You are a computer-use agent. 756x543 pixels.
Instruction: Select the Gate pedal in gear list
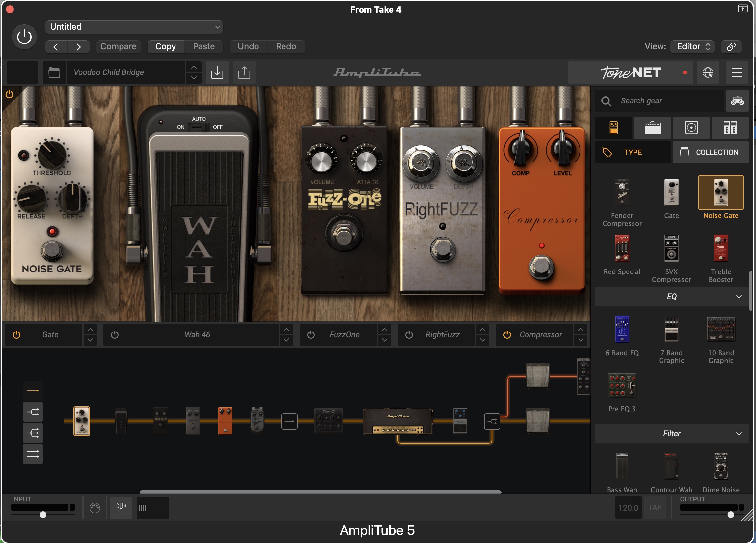click(671, 192)
